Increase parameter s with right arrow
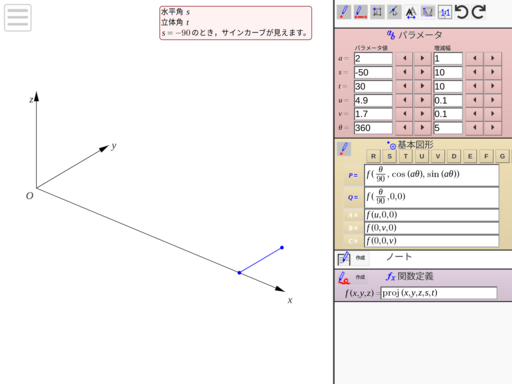512x384 pixels. (422, 72)
